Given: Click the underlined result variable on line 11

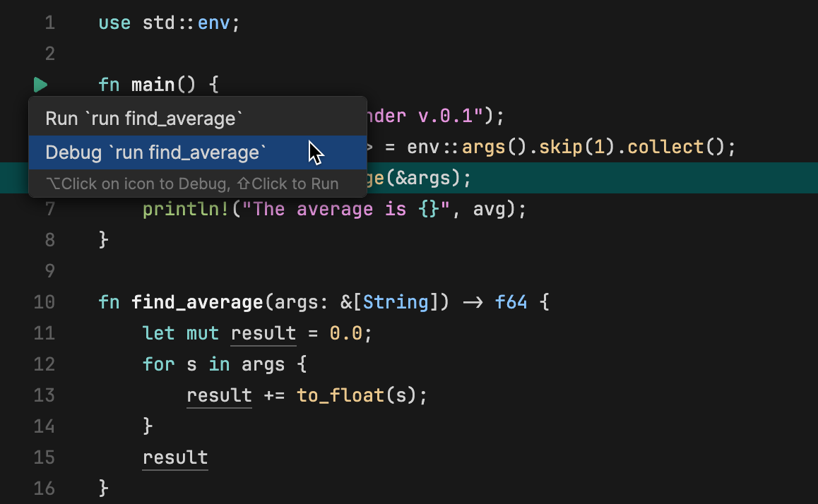Looking at the screenshot, I should pos(263,333).
